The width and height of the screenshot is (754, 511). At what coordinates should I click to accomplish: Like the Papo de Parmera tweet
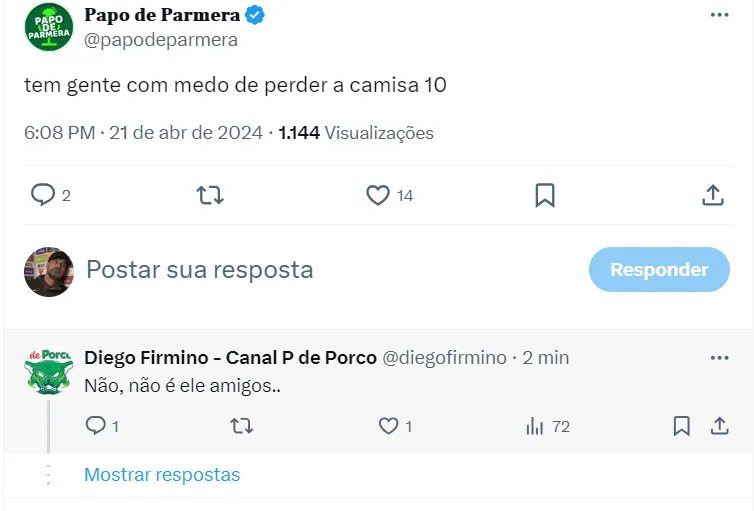pyautogui.click(x=378, y=195)
